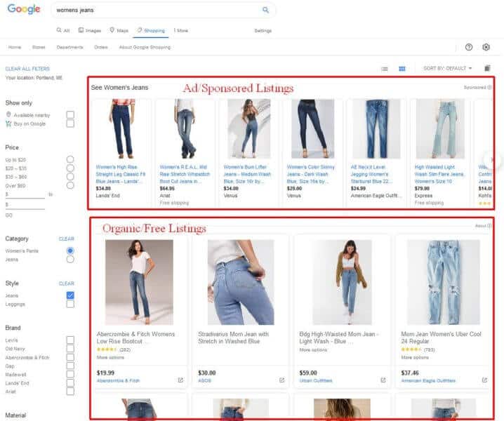504x421 pixels.
Task: Select the Up to $20 price option
Action: pos(70,159)
